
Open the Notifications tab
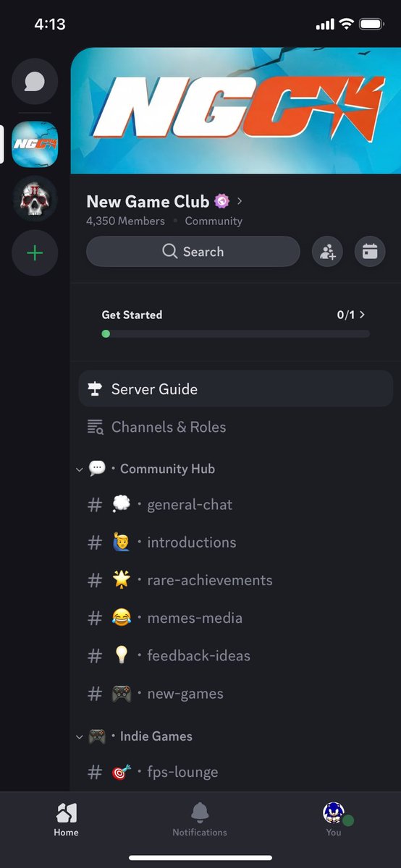pyautogui.click(x=200, y=819)
